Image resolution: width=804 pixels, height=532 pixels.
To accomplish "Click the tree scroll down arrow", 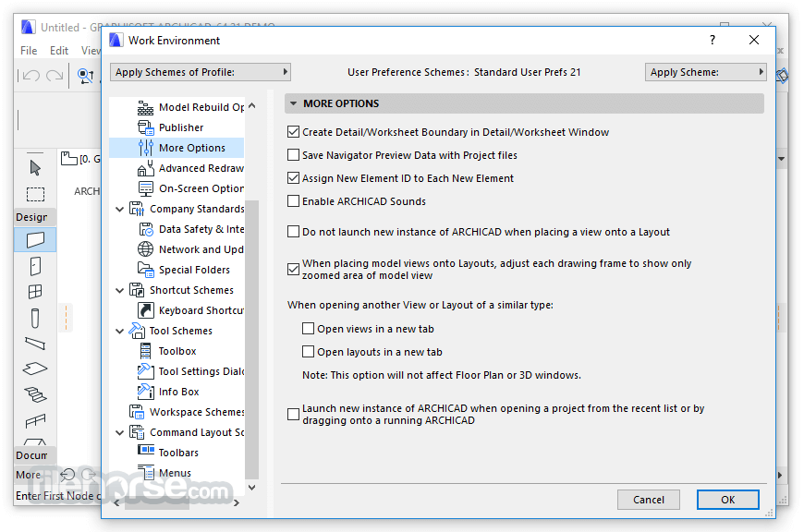I will click(x=251, y=488).
